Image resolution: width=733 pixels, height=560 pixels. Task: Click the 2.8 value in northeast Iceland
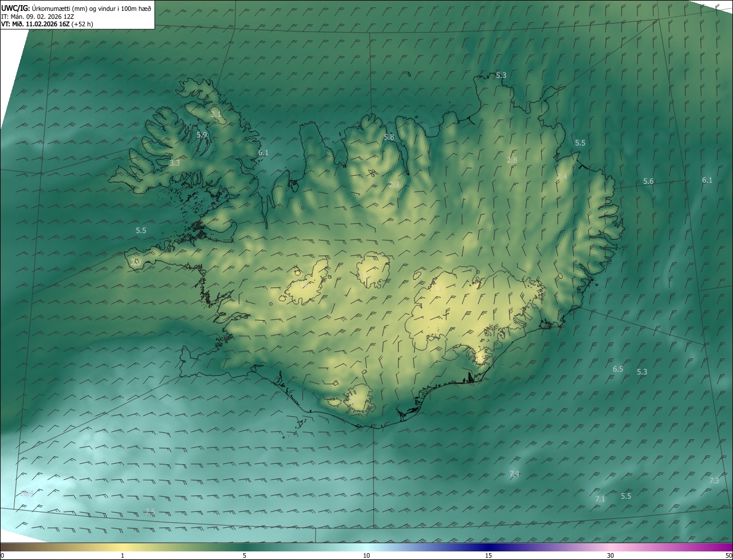512,160
